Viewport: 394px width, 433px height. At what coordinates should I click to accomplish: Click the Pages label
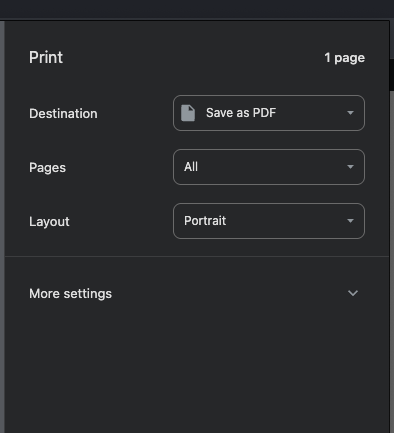[47, 167]
